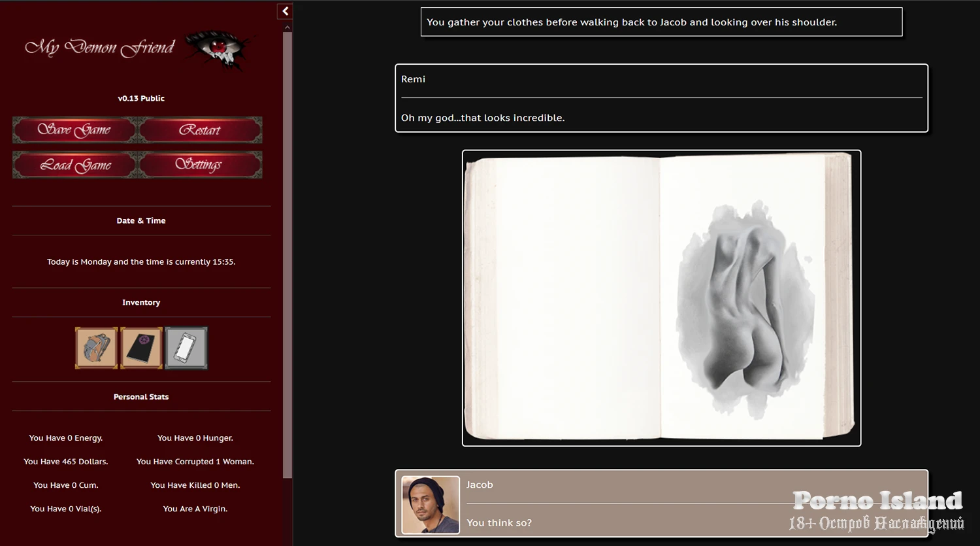Collapse the sidebar with the arrow toggle
The height and width of the screenshot is (546, 980).
point(286,11)
